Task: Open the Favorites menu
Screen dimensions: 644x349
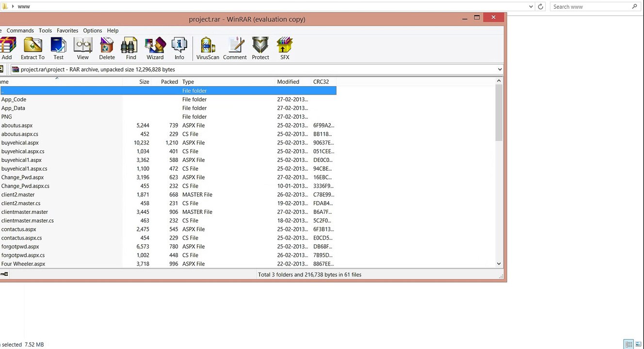Action: [x=67, y=31]
